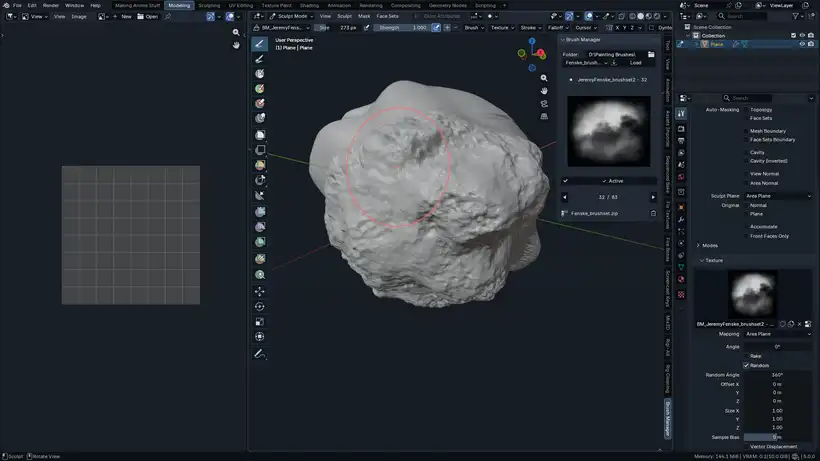Open the Mapping Area Plane dropdown
The width and height of the screenshot is (820, 461).
click(778, 334)
